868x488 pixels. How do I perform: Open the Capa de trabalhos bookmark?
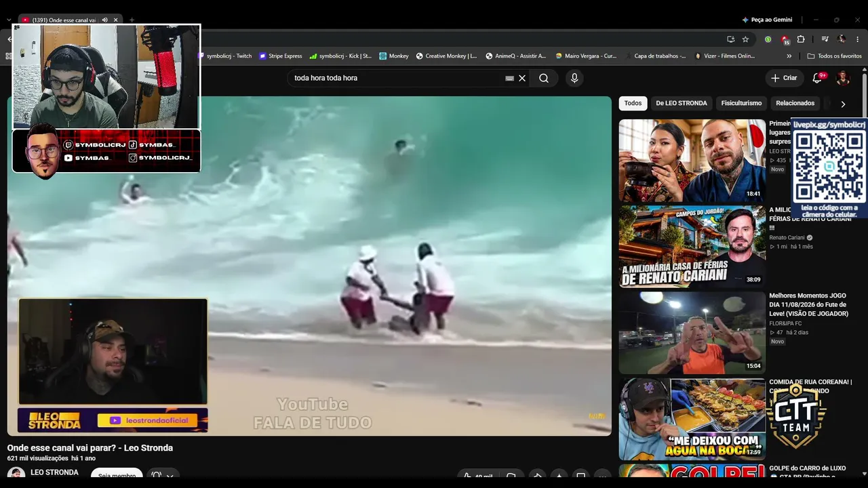(655, 56)
